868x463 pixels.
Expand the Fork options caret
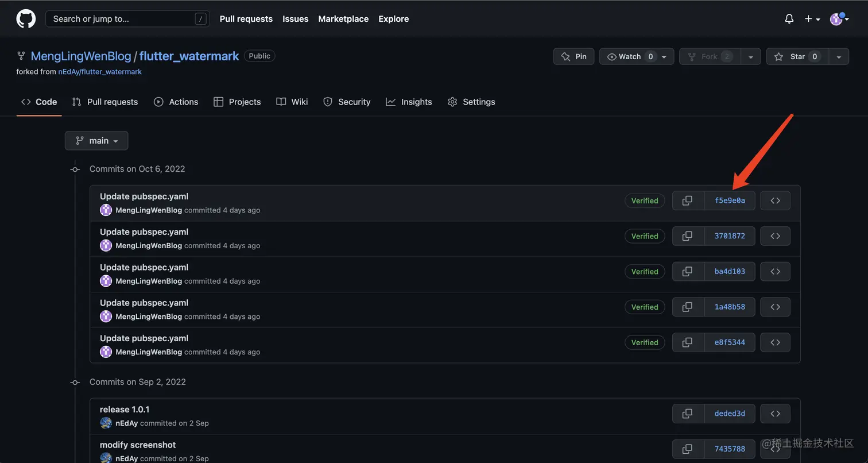[x=751, y=56]
